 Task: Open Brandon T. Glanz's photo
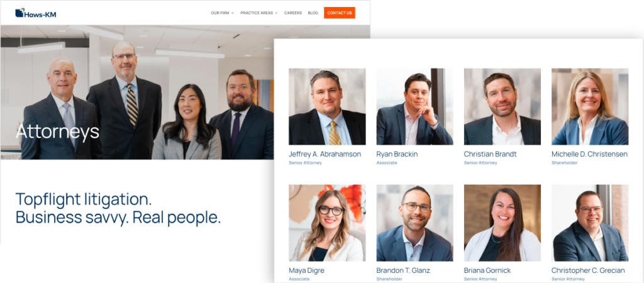pos(415,223)
